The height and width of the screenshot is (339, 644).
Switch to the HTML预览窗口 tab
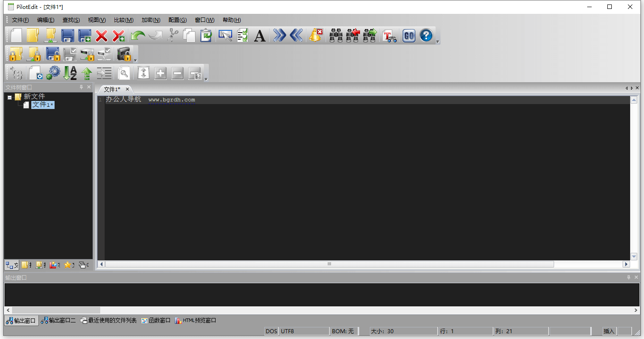point(196,321)
